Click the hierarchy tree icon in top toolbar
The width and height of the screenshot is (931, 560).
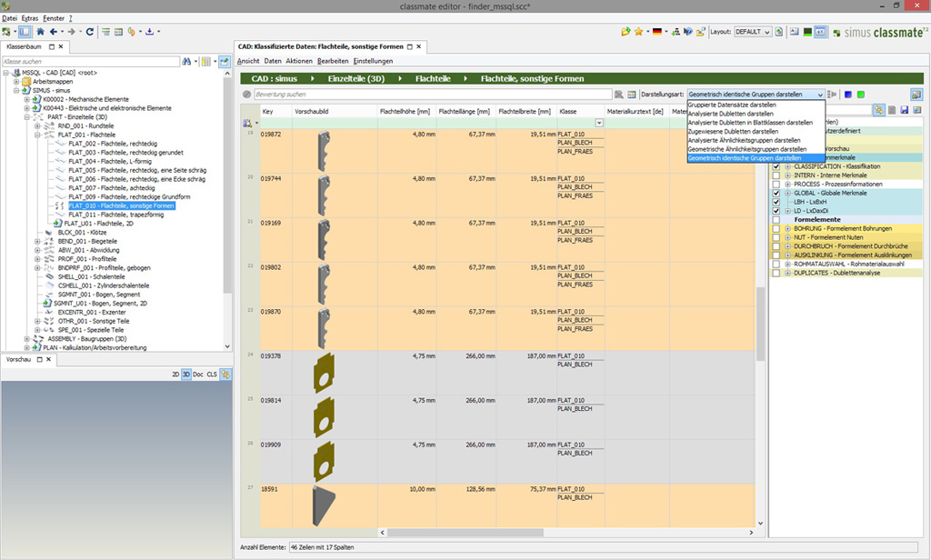point(676,32)
